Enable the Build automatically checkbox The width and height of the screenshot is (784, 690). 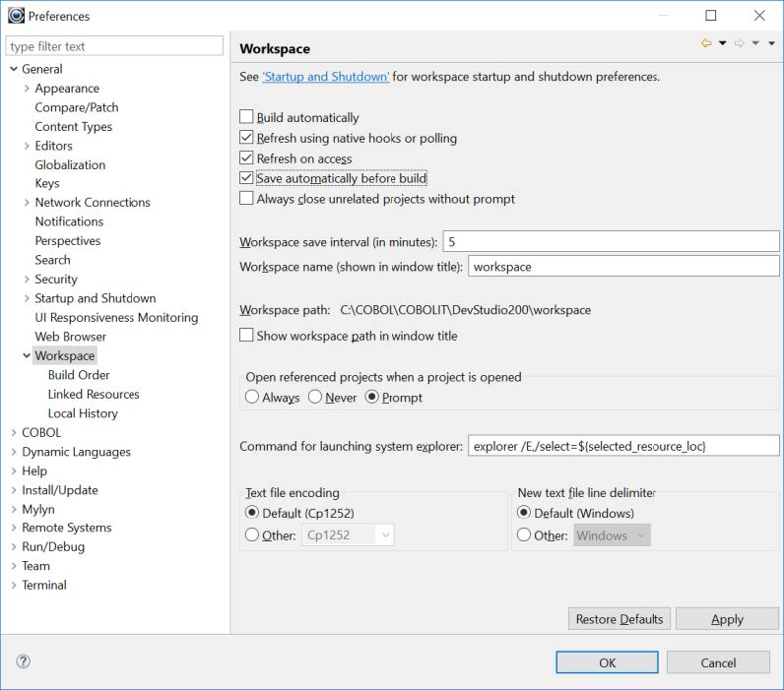(247, 117)
